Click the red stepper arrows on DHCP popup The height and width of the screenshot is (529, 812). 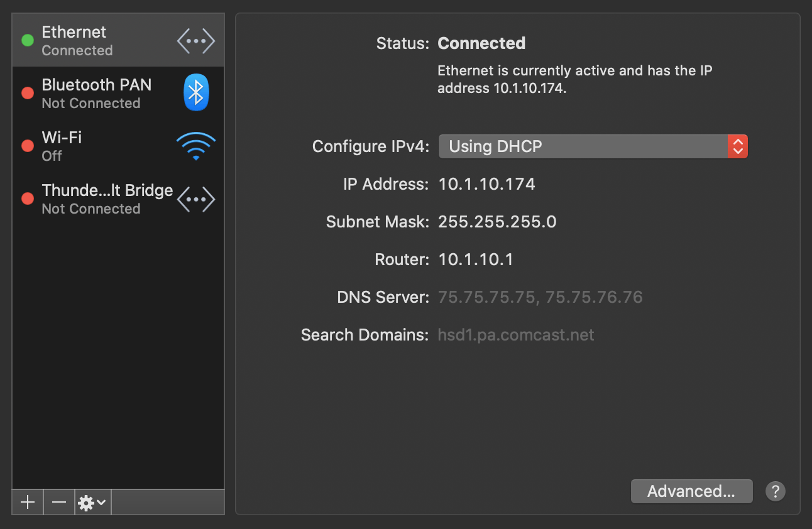tap(738, 146)
